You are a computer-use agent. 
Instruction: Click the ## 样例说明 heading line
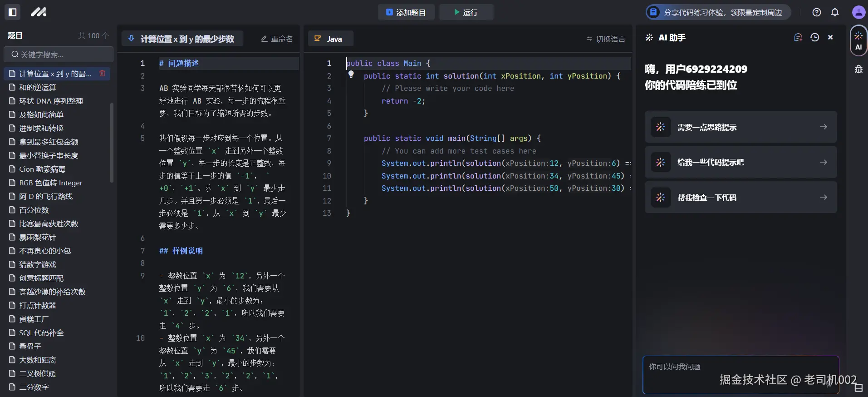(181, 251)
